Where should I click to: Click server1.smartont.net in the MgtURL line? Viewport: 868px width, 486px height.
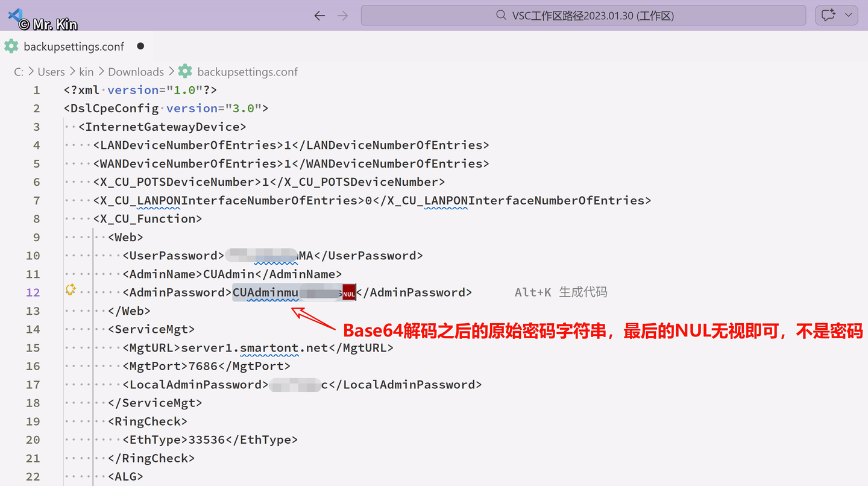(255, 348)
